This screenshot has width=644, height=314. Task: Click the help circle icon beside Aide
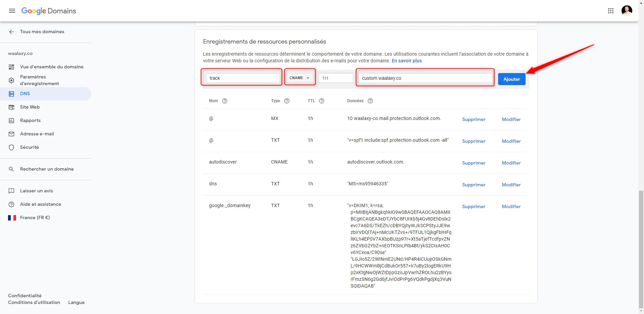tap(11, 204)
